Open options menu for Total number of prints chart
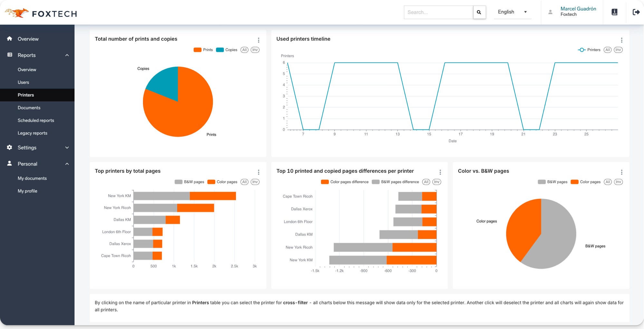This screenshot has width=644, height=329. point(258,40)
